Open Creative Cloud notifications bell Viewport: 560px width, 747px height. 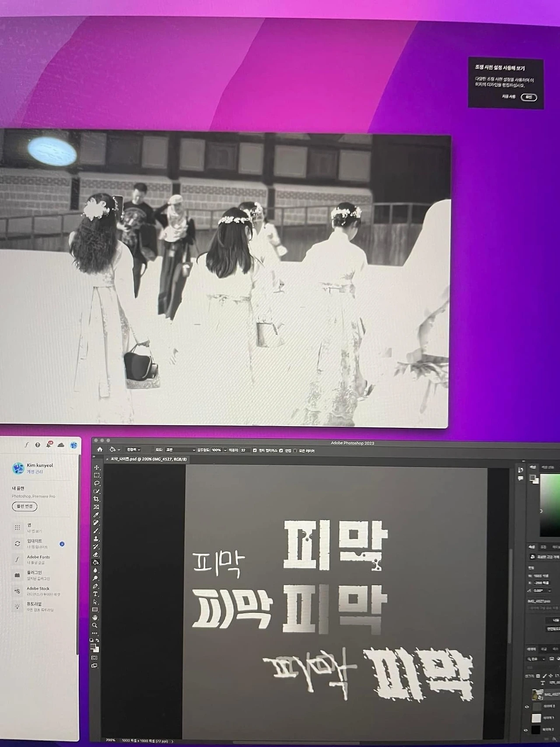coord(49,445)
